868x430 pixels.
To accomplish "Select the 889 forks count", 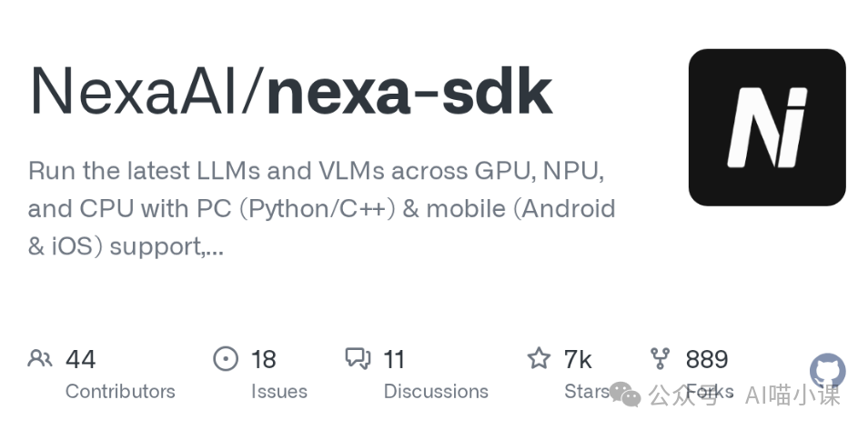I will (706, 359).
